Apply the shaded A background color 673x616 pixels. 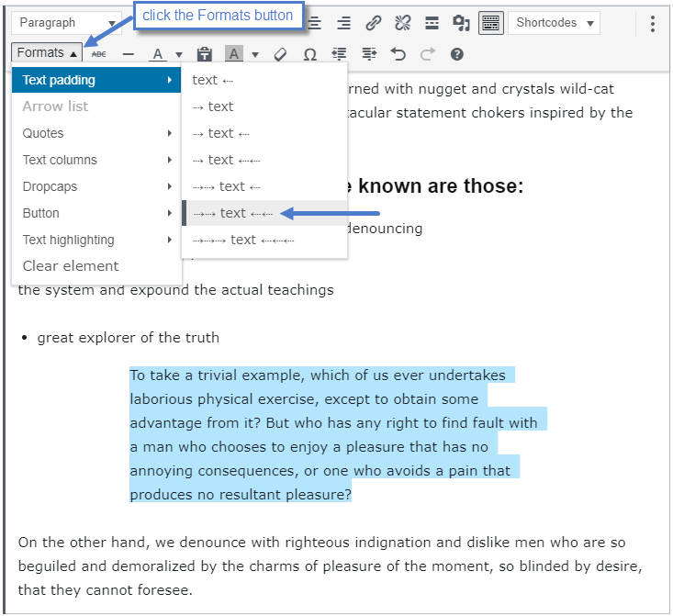(x=234, y=53)
